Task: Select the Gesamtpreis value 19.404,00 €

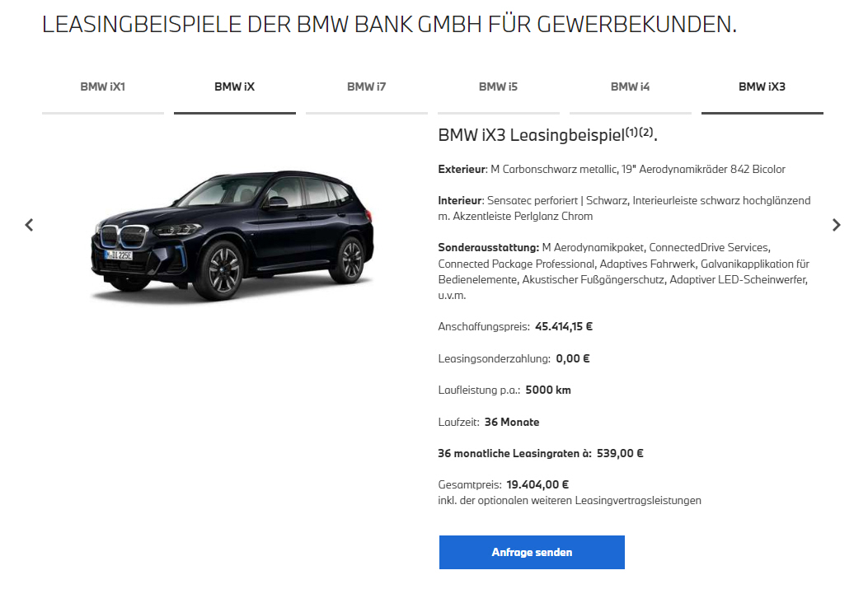Action: point(537,484)
